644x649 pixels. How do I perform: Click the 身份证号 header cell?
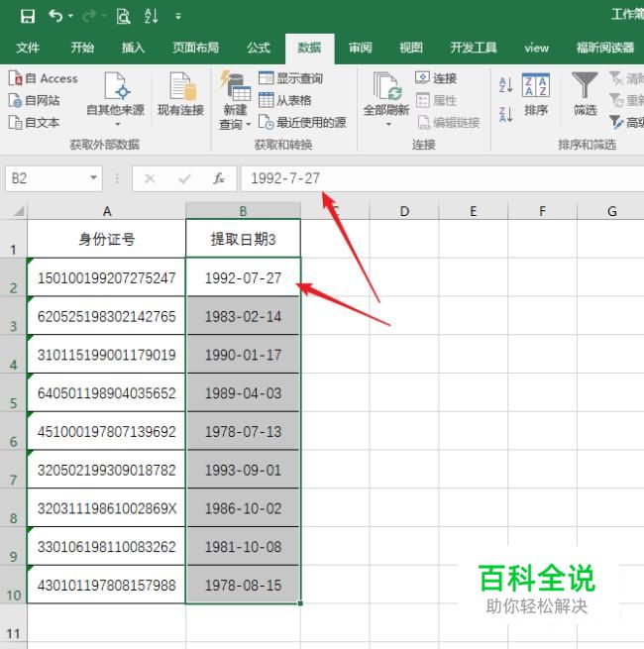107,239
